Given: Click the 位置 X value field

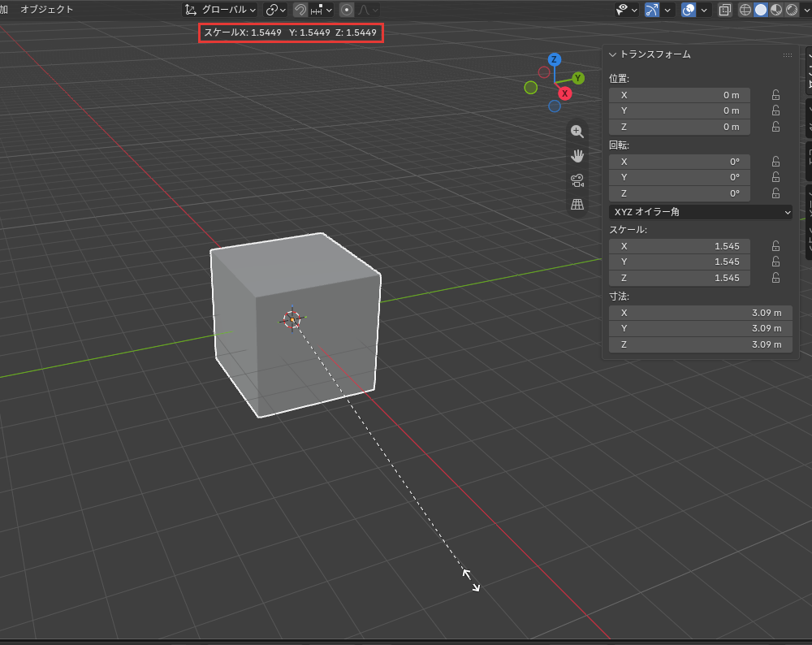Looking at the screenshot, I should [680, 95].
